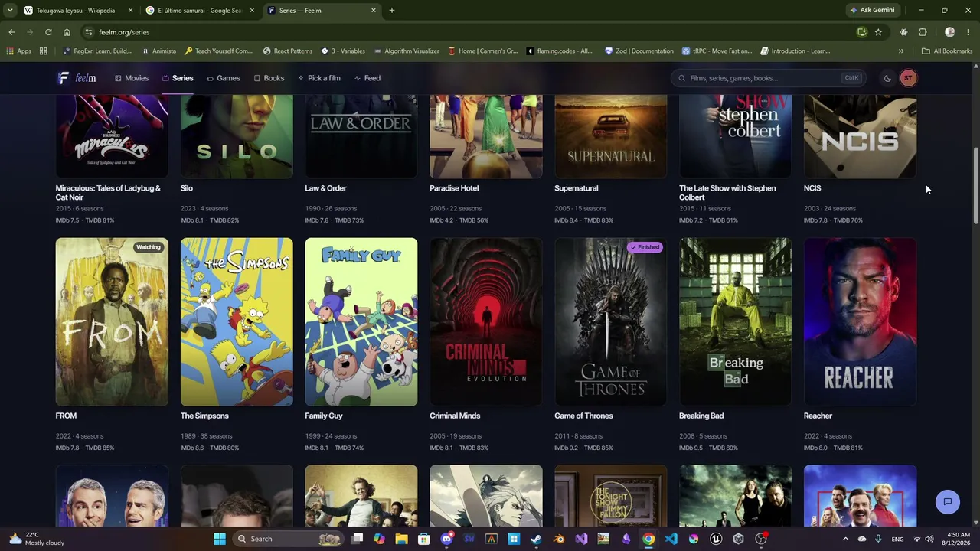Viewport: 980px width, 551px height.
Task: Open the Game of Thrones title link
Action: tap(583, 416)
